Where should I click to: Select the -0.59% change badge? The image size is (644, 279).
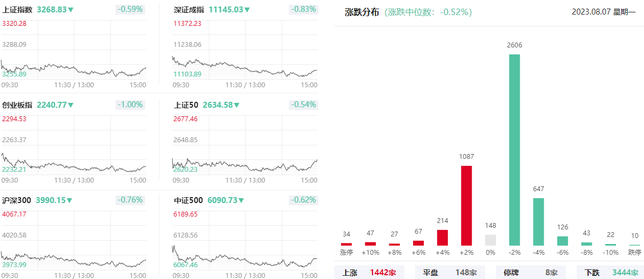pos(130,9)
